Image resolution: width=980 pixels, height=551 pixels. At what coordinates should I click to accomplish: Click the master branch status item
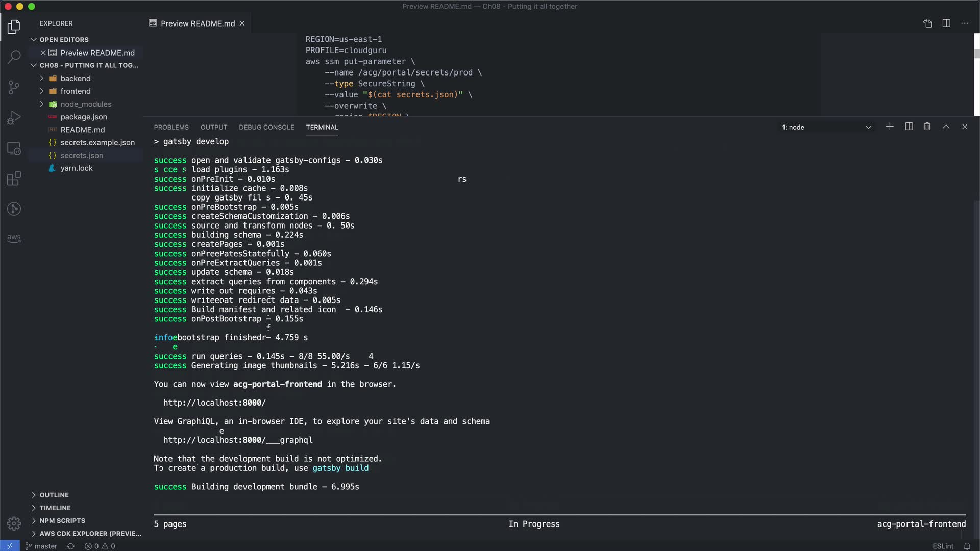(x=41, y=546)
